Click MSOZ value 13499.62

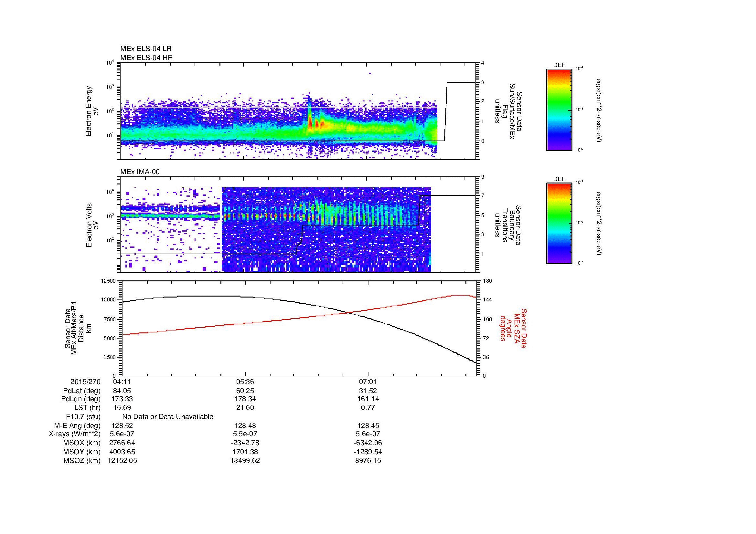(245, 461)
